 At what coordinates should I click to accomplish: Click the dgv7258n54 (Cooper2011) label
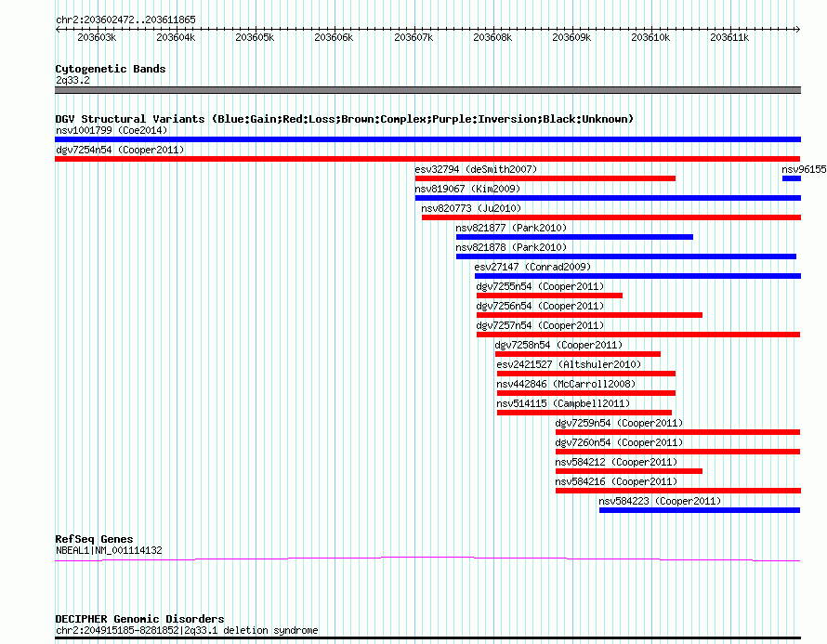[558, 345]
